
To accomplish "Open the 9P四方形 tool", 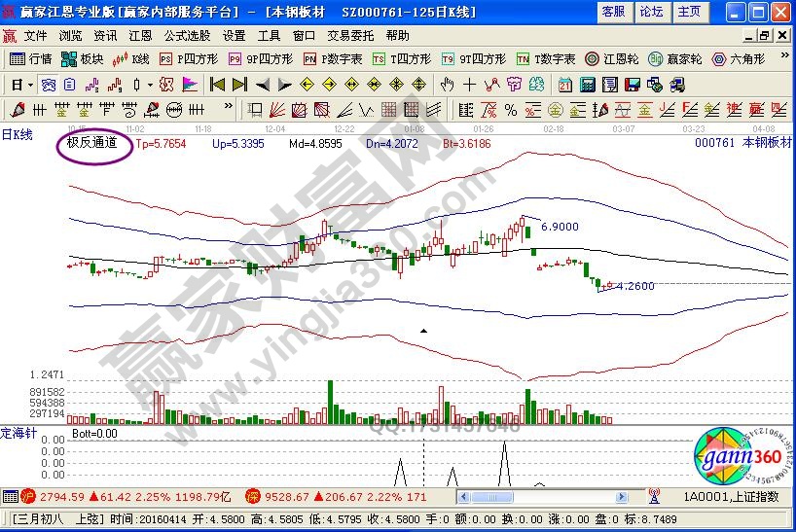I will point(261,59).
